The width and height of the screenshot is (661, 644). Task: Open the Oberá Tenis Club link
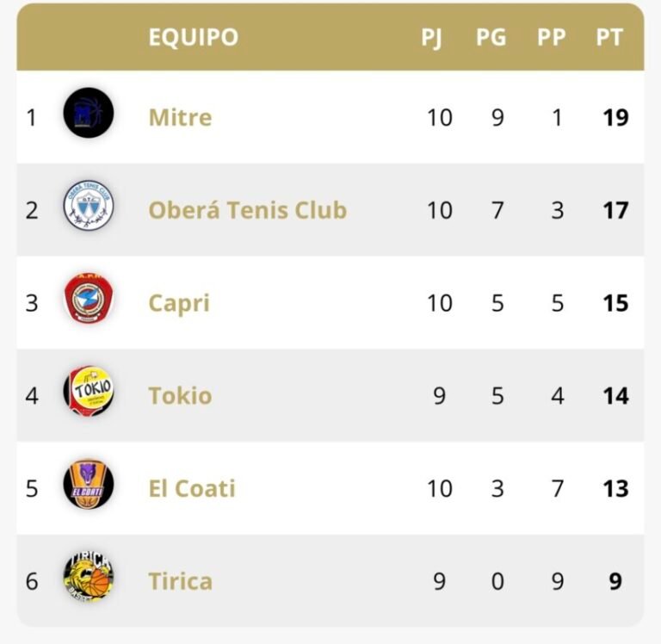tap(247, 210)
